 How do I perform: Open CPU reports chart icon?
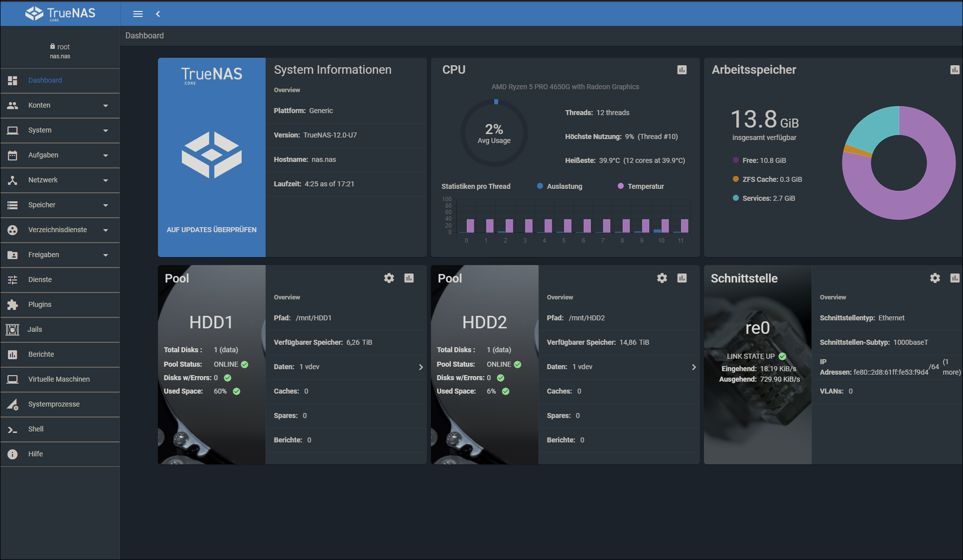(x=682, y=70)
